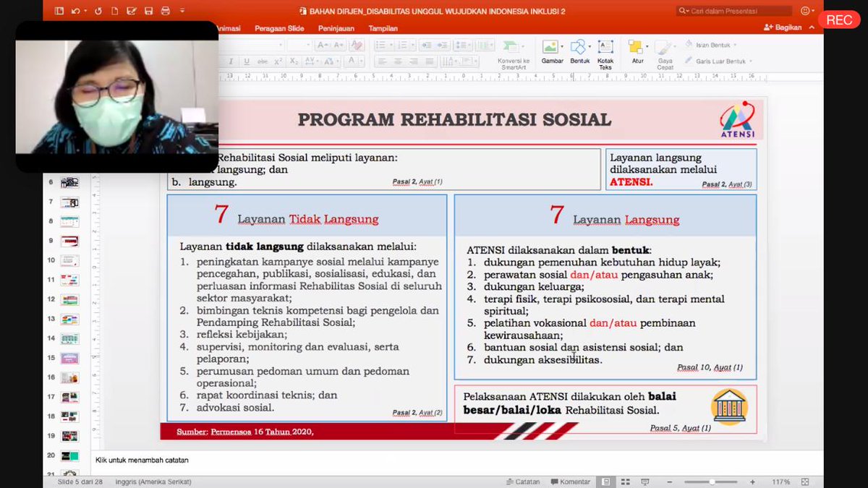Toggle superscript formatting

pyautogui.click(x=278, y=61)
